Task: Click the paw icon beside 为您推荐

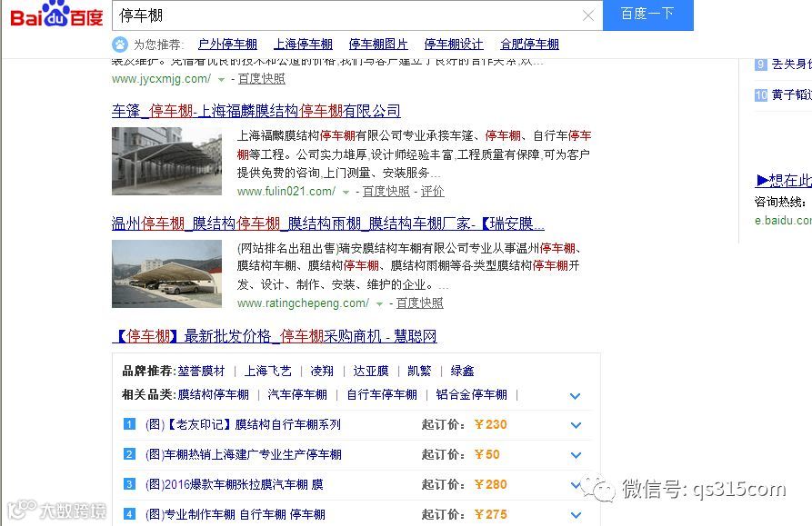Action: coord(120,45)
